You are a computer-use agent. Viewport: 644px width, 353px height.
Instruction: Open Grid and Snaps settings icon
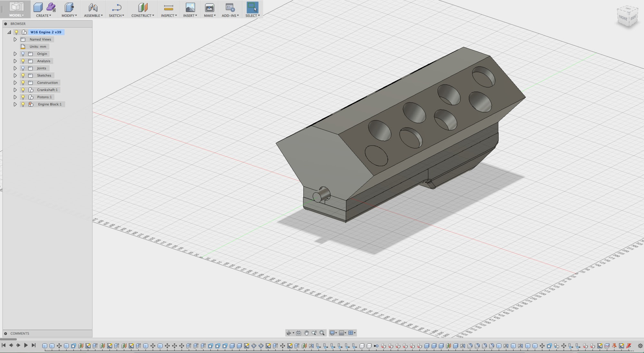(342, 333)
